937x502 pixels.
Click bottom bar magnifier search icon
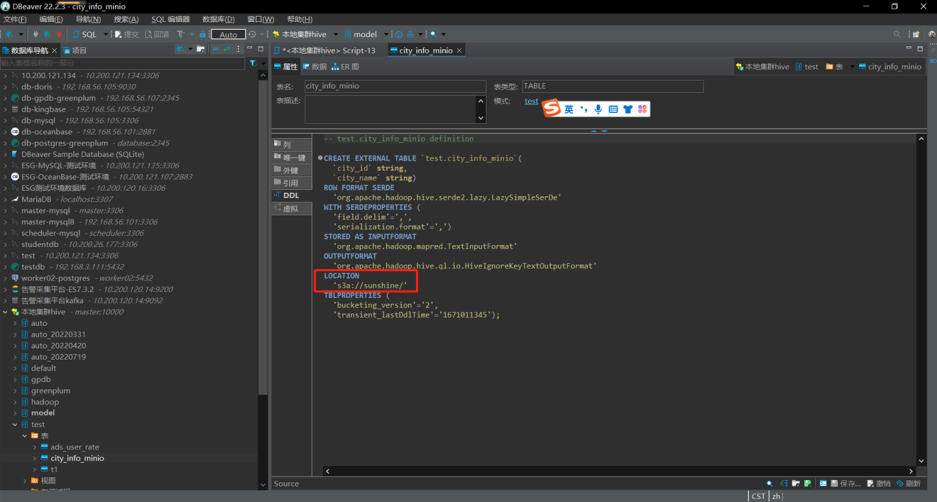pyautogui.click(x=769, y=483)
